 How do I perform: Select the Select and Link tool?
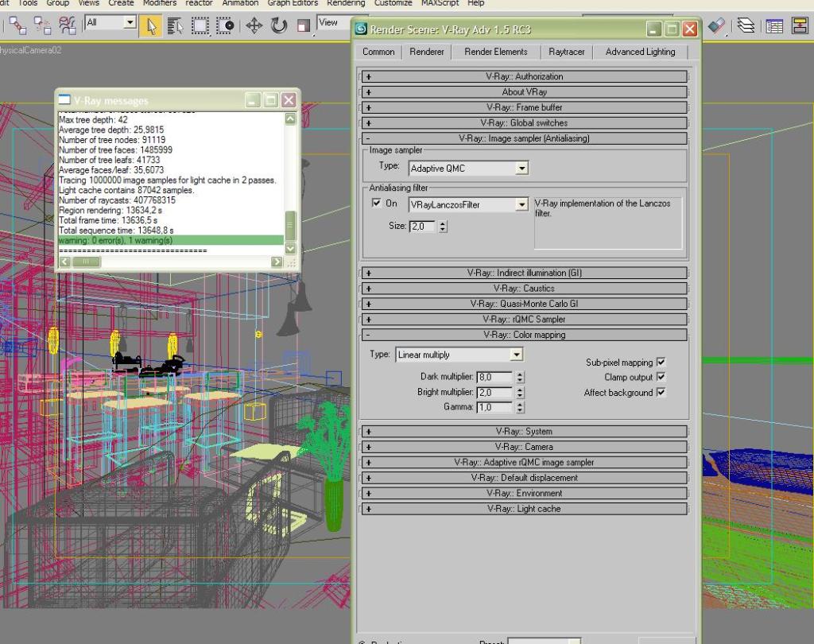pyautogui.click(x=17, y=25)
